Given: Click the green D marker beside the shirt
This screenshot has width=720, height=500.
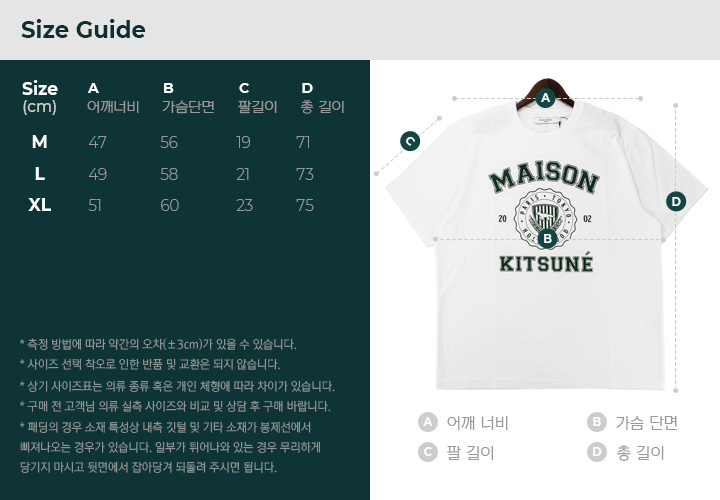Looking at the screenshot, I should point(676,201).
